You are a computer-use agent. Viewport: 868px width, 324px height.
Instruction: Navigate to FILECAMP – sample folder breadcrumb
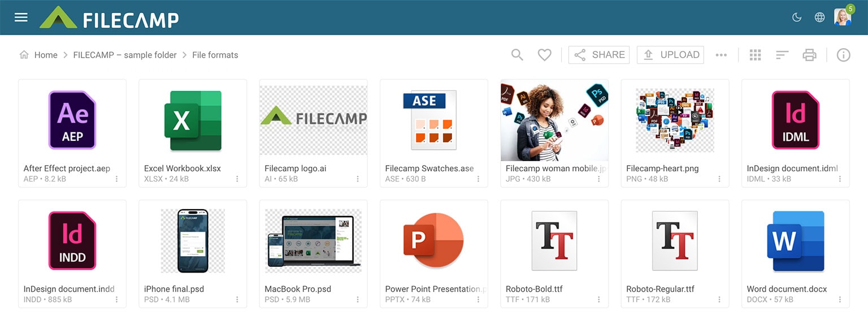tap(125, 55)
